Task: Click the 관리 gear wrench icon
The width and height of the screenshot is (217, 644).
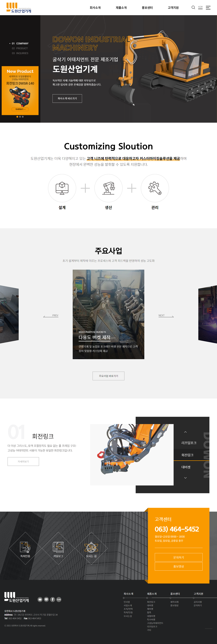Action: pyautogui.click(x=155, y=188)
